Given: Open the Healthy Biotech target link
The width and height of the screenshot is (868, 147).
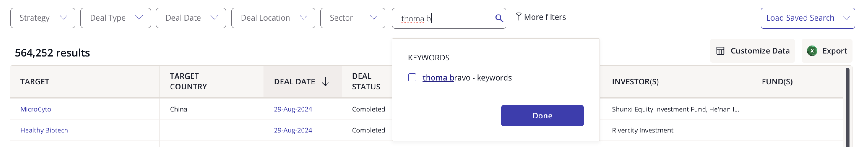Looking at the screenshot, I should tap(44, 131).
